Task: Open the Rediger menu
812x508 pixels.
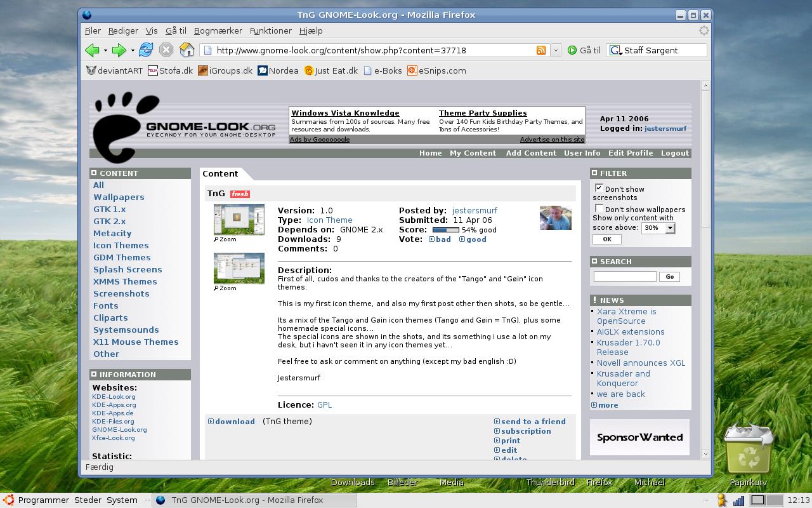Action: tap(123, 30)
